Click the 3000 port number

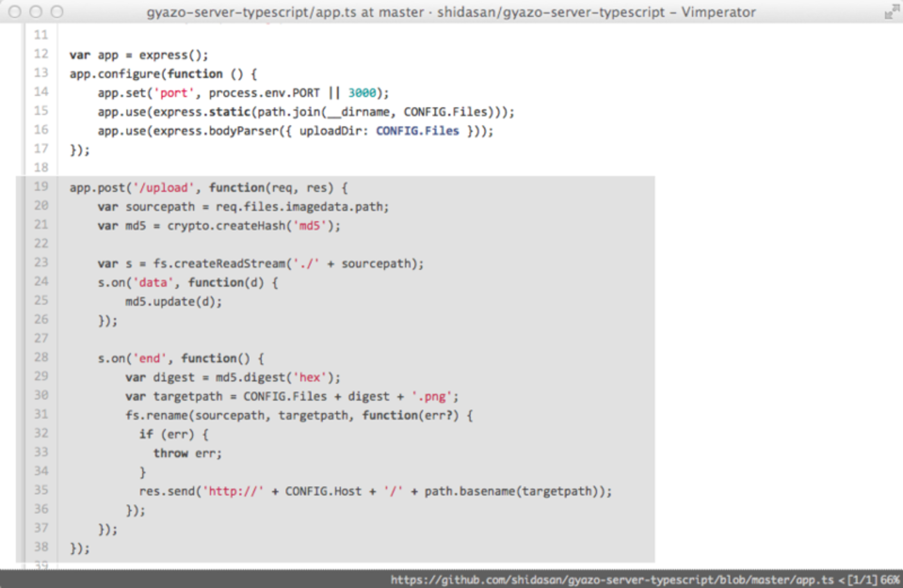coord(361,92)
